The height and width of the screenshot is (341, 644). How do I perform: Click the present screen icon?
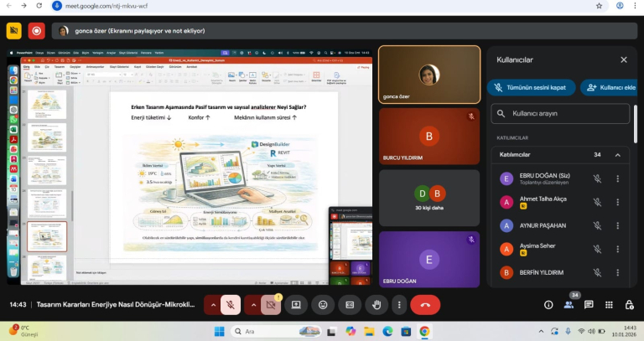[296, 305]
